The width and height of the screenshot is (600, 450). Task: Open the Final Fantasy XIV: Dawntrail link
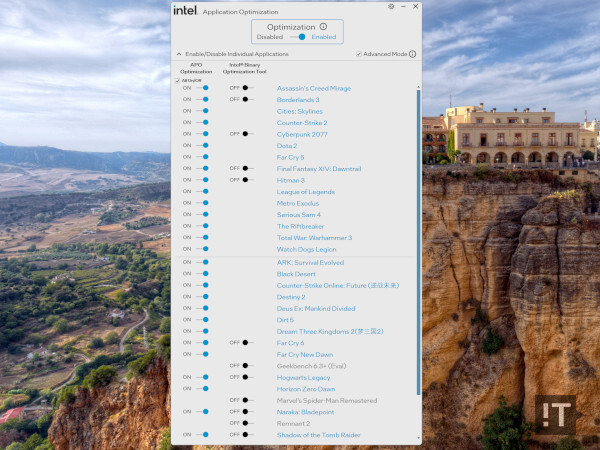(319, 169)
